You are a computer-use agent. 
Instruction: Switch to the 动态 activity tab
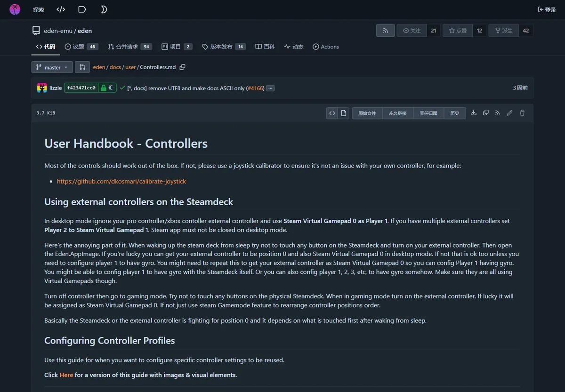click(294, 47)
